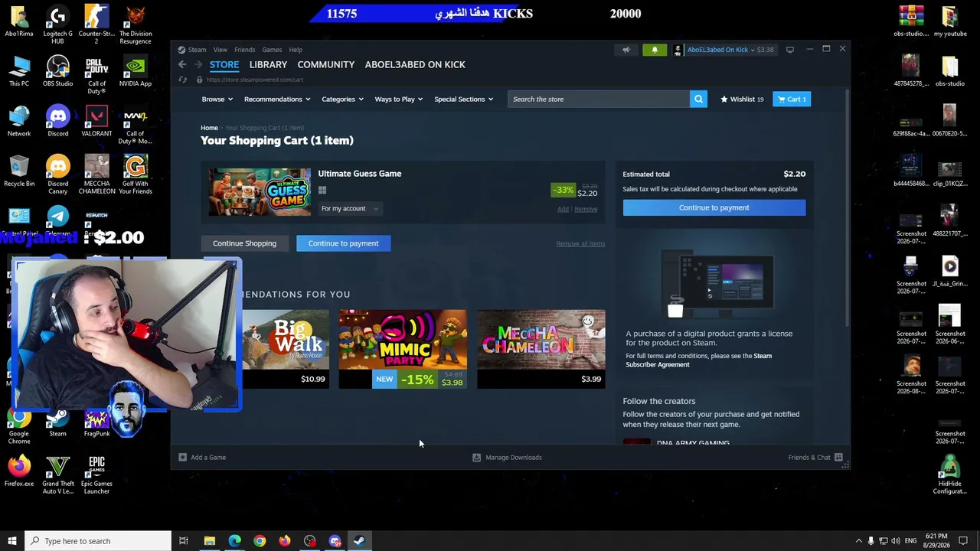Viewport: 980px width, 551px height.
Task: Open HidHide Configuration desktop shortcut
Action: pos(950,475)
